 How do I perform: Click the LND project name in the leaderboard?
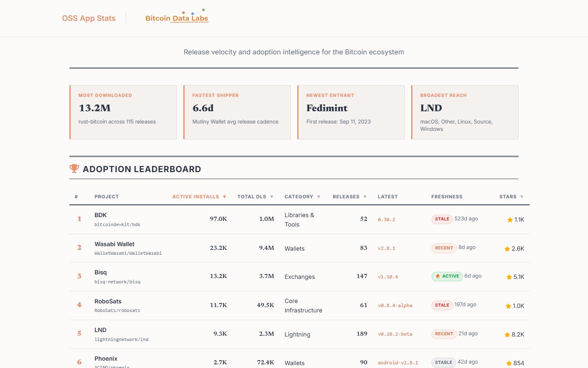click(x=100, y=330)
